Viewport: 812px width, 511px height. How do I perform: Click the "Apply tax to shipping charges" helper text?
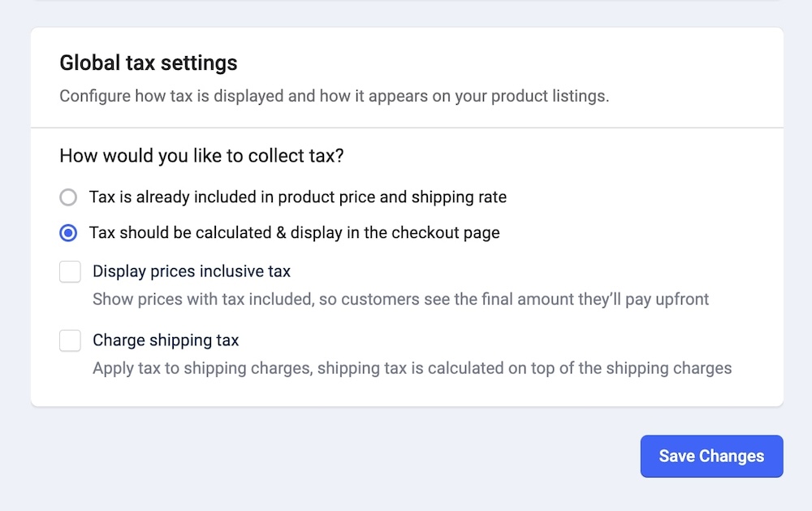coord(203,368)
